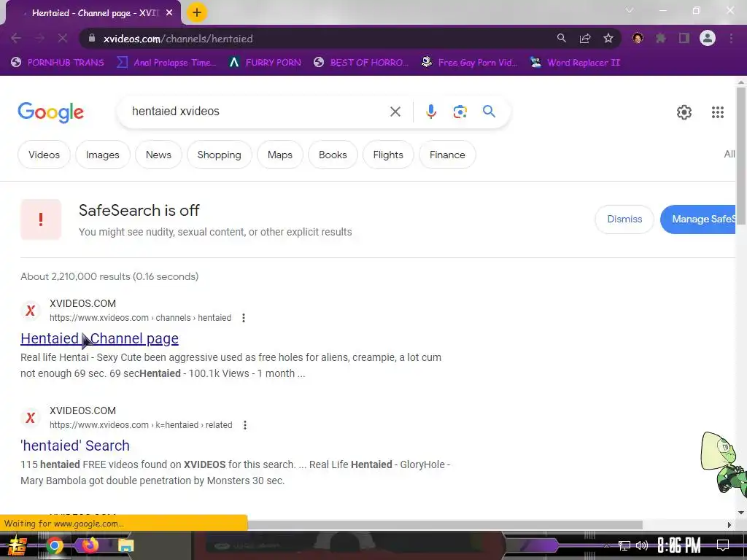Switch to Flights results
This screenshot has width=747, height=560.
388,155
